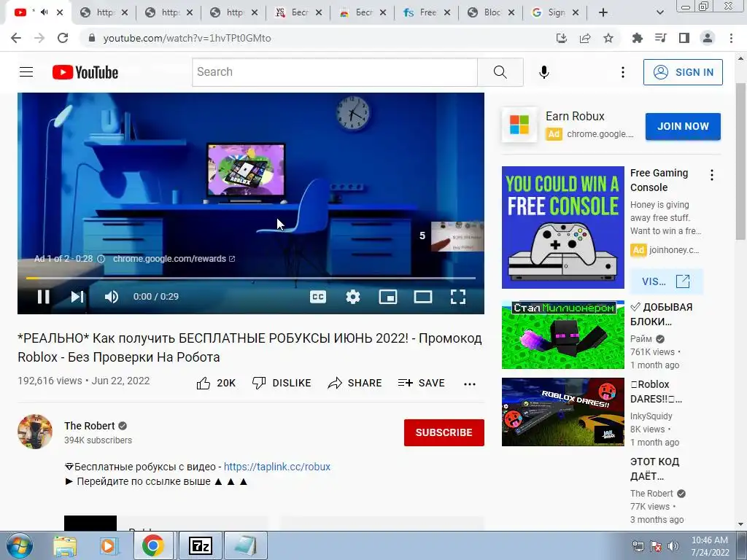Open more actions ellipsis under video
Image resolution: width=747 pixels, height=560 pixels.
click(470, 384)
